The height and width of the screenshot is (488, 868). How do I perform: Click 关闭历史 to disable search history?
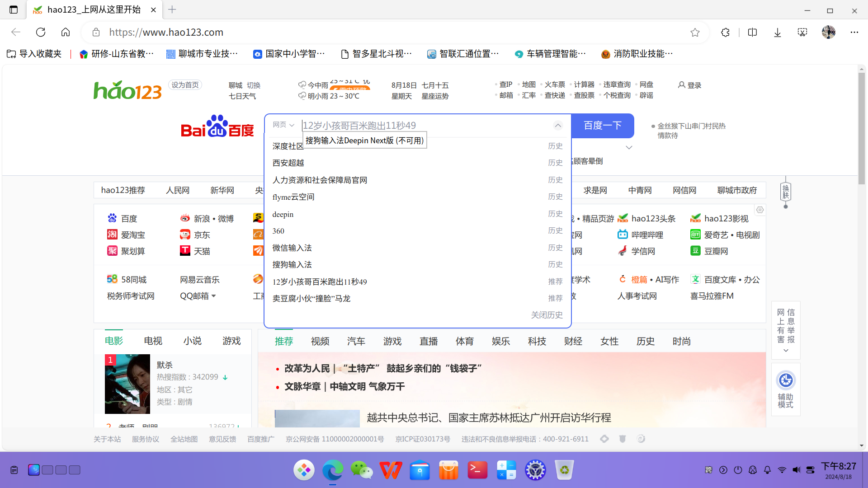(x=547, y=315)
